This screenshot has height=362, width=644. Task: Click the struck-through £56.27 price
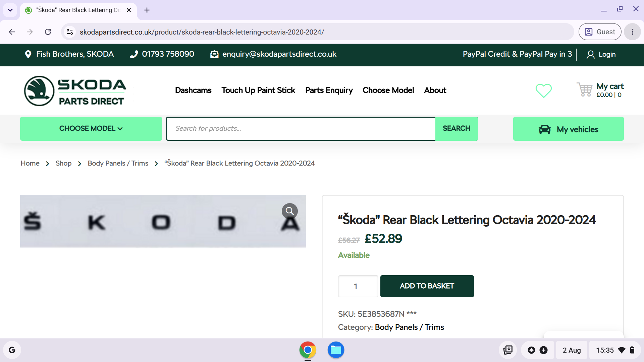click(349, 240)
